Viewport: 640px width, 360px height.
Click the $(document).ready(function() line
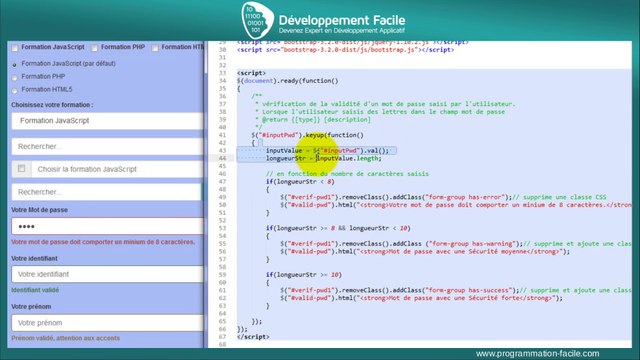[287, 81]
